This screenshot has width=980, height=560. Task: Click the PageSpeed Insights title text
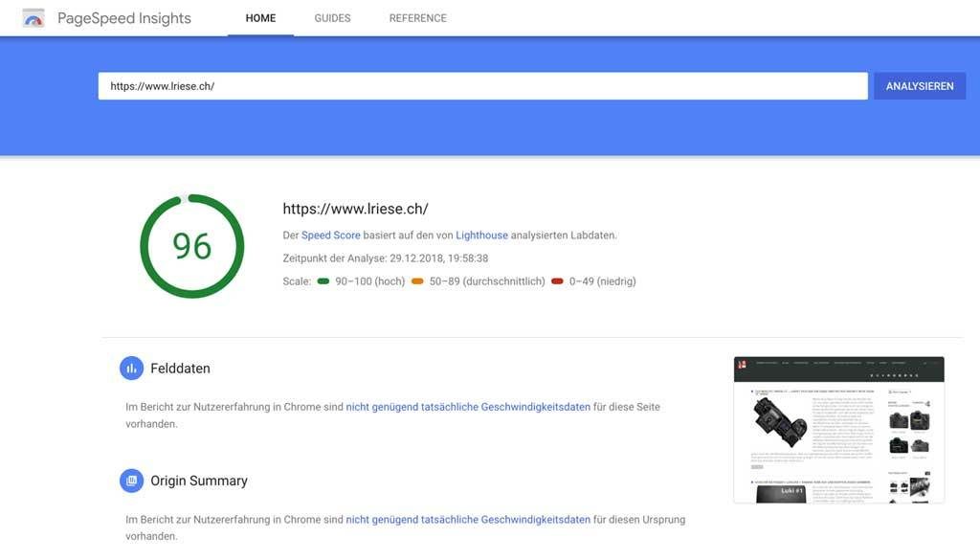[x=124, y=18]
